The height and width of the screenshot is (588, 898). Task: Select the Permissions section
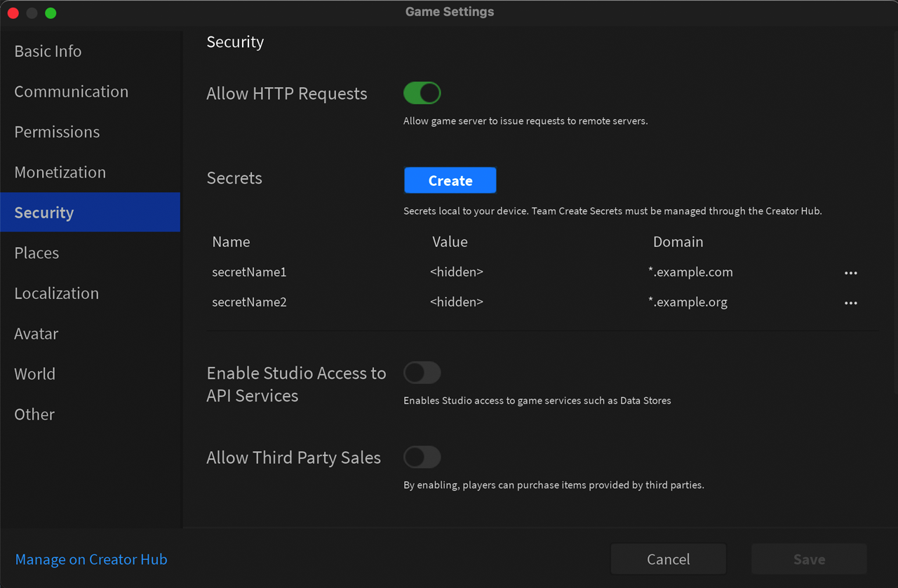[57, 131]
